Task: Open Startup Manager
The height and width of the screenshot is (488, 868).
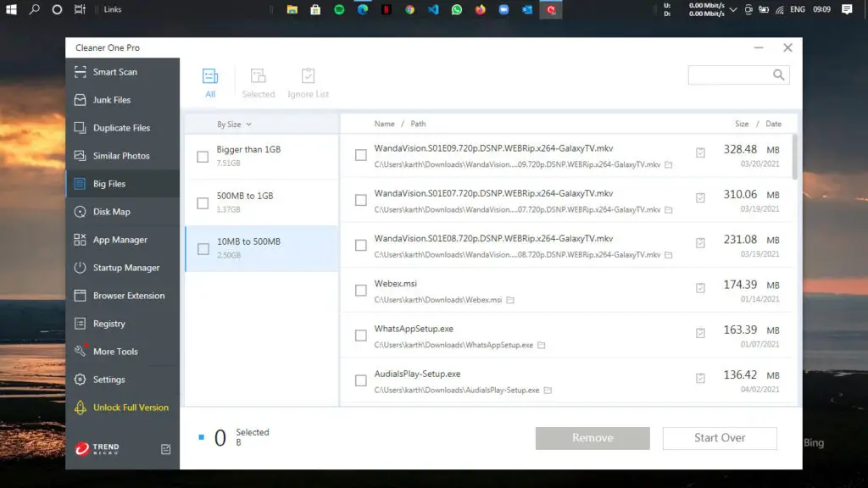Action: pos(122,268)
